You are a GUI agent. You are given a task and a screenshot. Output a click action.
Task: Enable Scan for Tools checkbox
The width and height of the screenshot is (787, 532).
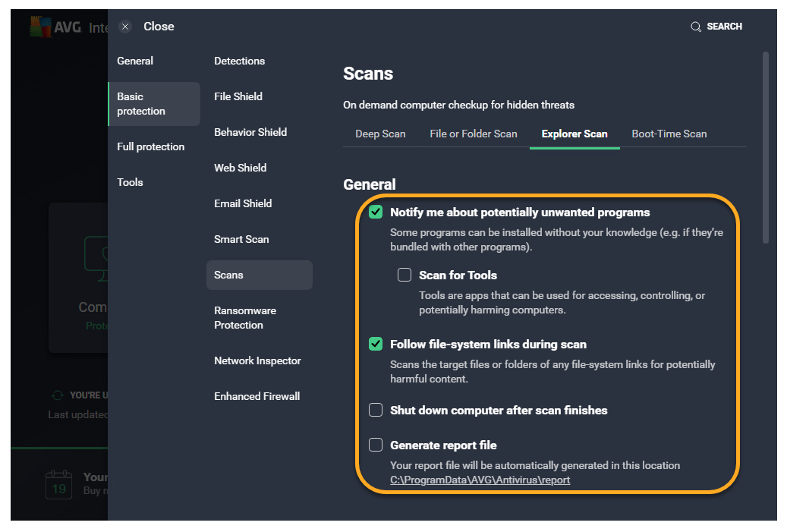coord(405,275)
